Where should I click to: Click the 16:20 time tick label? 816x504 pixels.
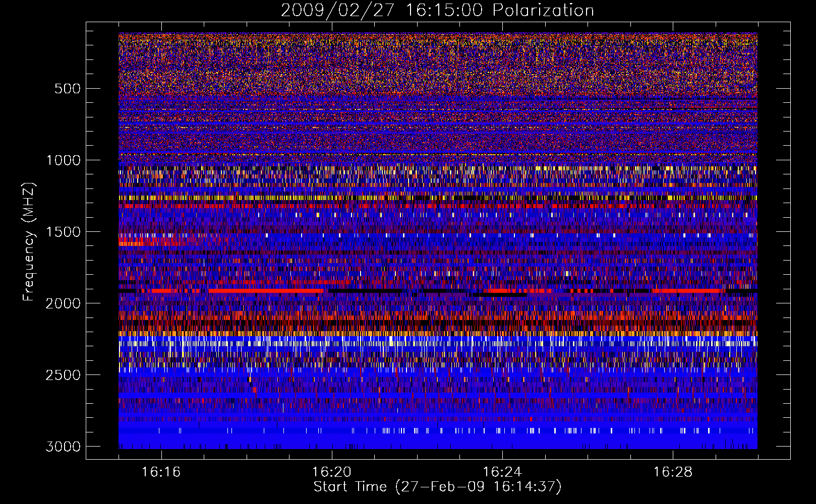tap(332, 472)
